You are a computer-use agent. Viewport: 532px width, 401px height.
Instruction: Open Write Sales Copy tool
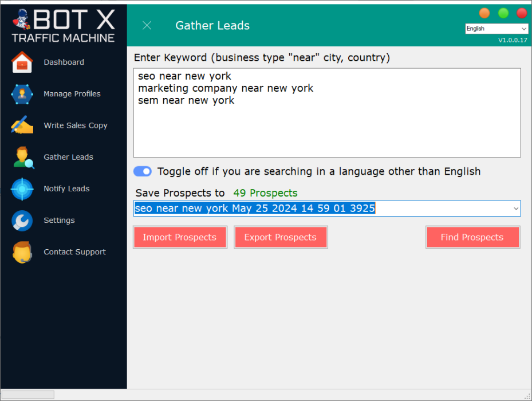[22, 125]
